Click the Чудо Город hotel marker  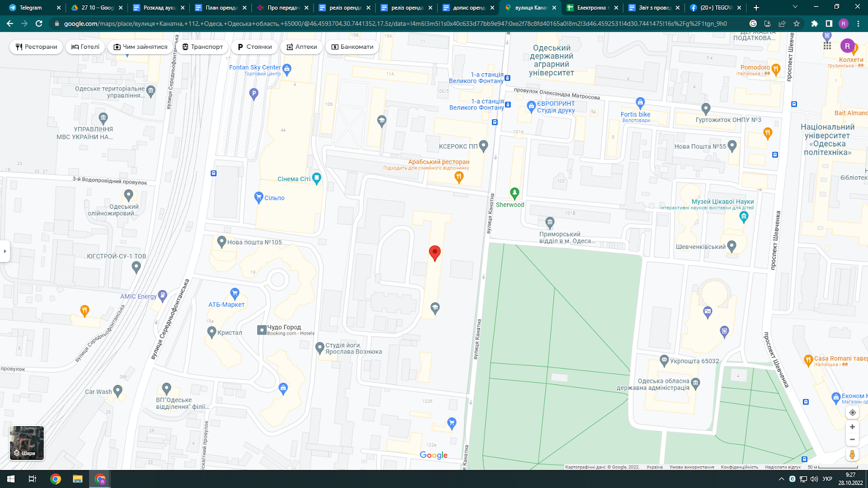pos(261,330)
